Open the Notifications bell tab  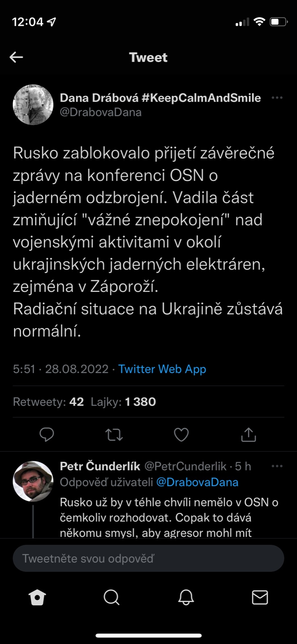click(186, 598)
